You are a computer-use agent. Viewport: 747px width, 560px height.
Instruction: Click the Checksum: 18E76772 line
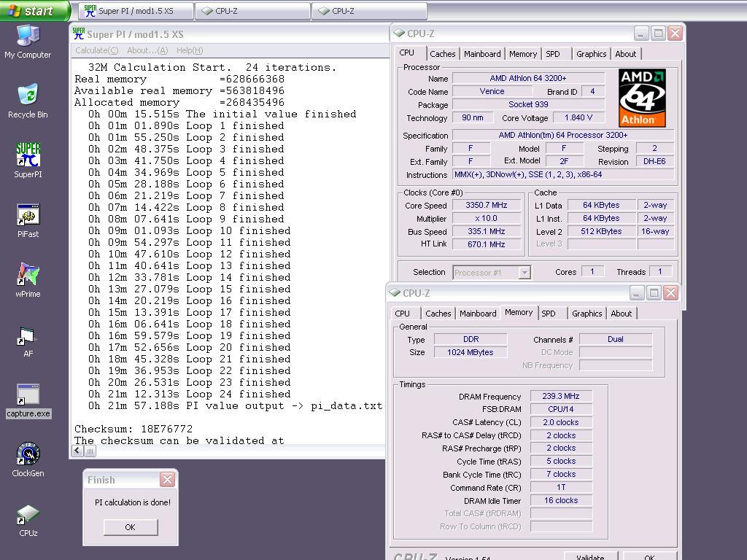[133, 429]
